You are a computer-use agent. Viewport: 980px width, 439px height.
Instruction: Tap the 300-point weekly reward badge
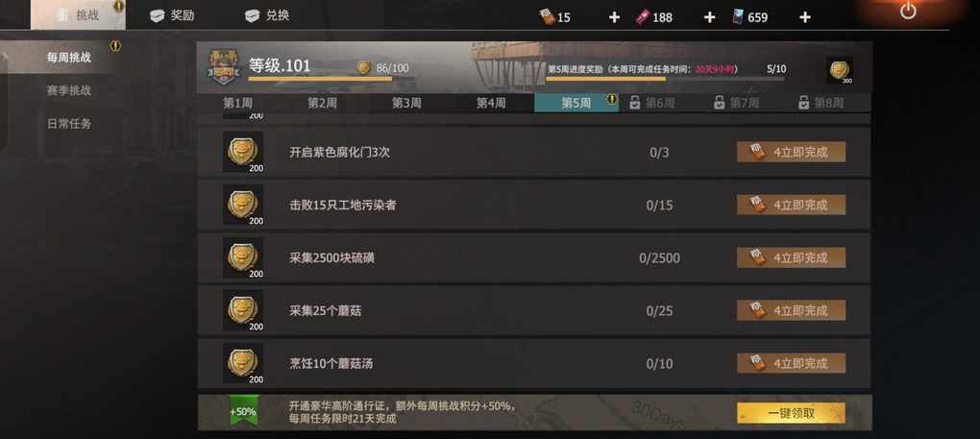(x=840, y=70)
